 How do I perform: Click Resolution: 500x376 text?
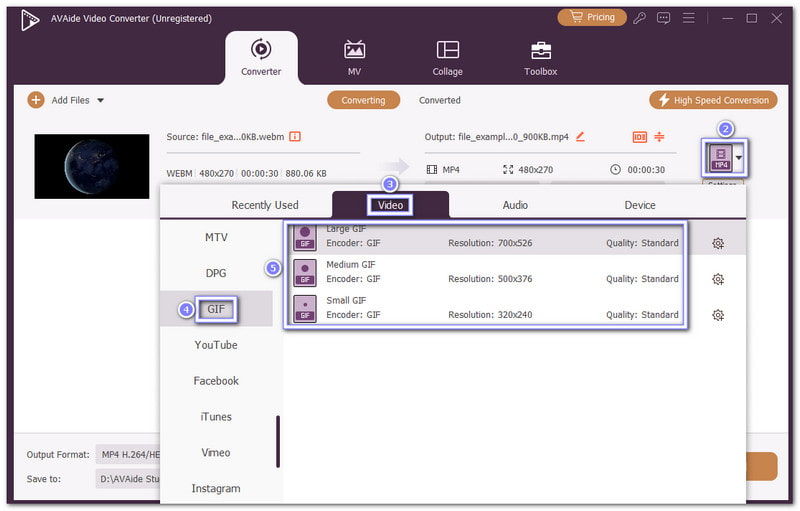coord(490,278)
